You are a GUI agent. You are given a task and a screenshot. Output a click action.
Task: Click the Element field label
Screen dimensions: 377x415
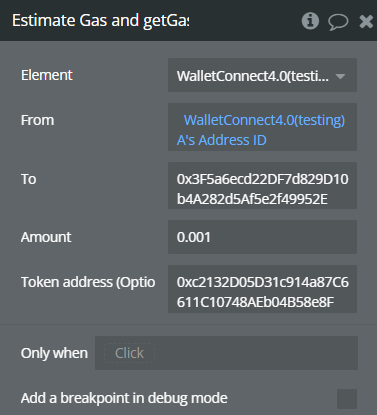tap(47, 75)
